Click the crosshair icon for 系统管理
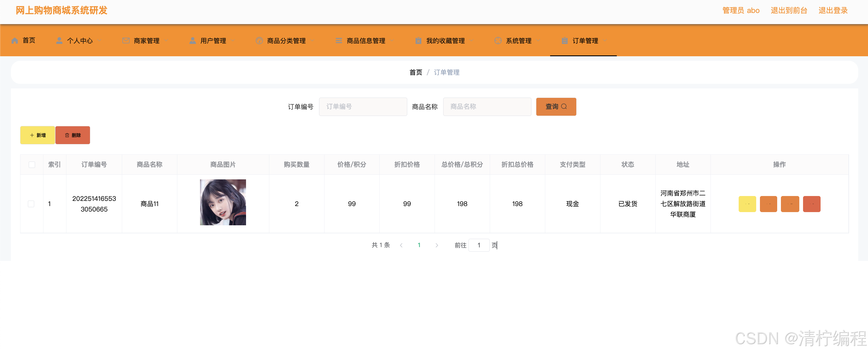 (498, 41)
